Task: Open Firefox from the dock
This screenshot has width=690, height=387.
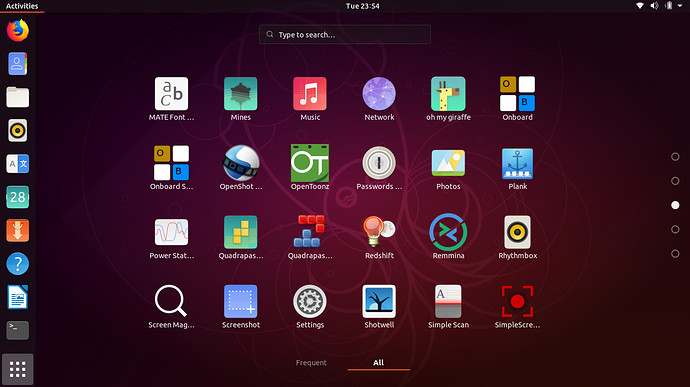Action: 18,30
